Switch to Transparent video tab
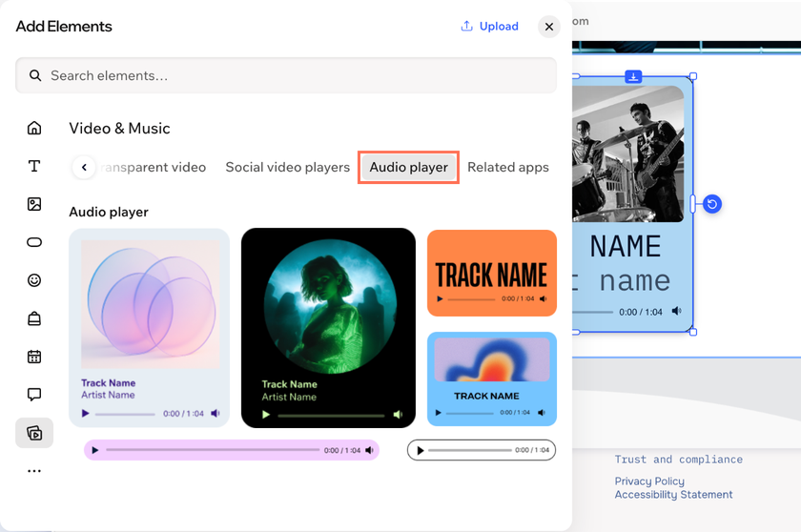This screenshot has width=801, height=532. (x=154, y=167)
